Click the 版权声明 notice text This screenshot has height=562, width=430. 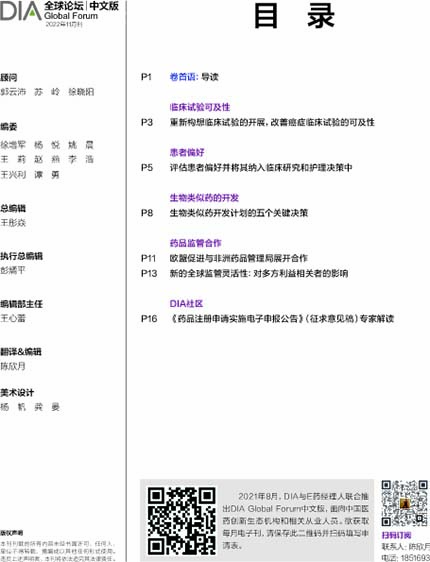coord(11,533)
